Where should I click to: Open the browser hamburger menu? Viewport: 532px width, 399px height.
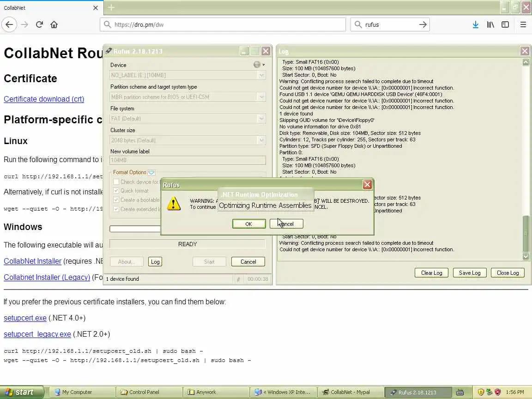[x=523, y=24]
